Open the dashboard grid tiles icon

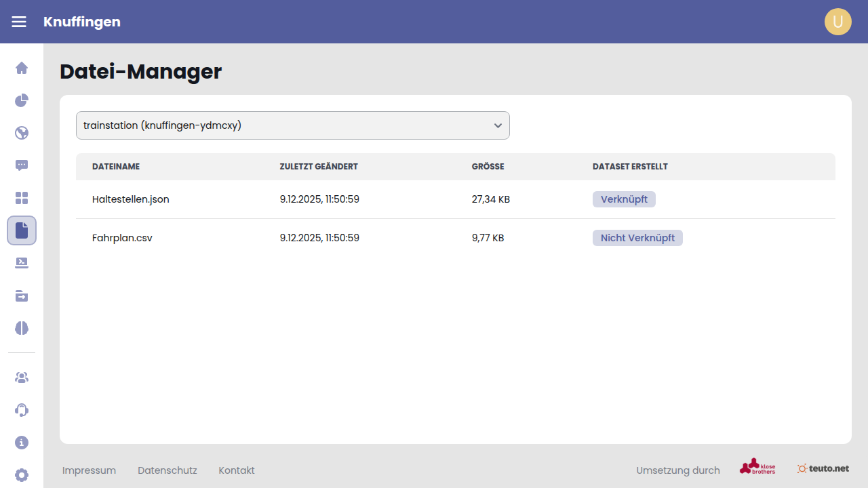pos(22,198)
